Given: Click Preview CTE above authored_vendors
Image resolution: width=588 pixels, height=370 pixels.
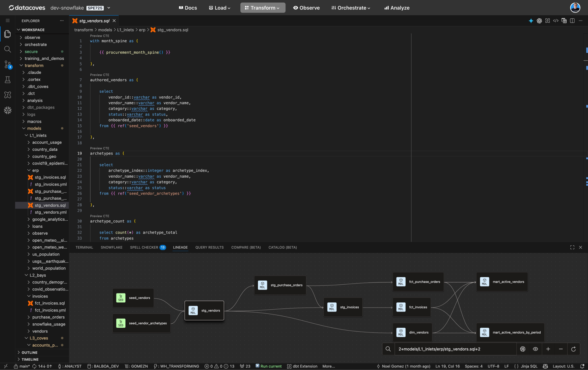Looking at the screenshot, I should [x=100, y=75].
